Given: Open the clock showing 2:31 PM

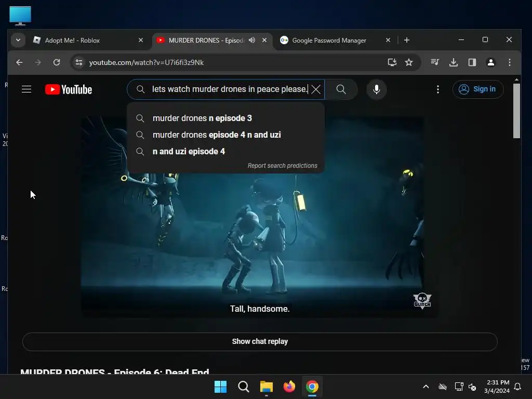Looking at the screenshot, I should coord(497,387).
